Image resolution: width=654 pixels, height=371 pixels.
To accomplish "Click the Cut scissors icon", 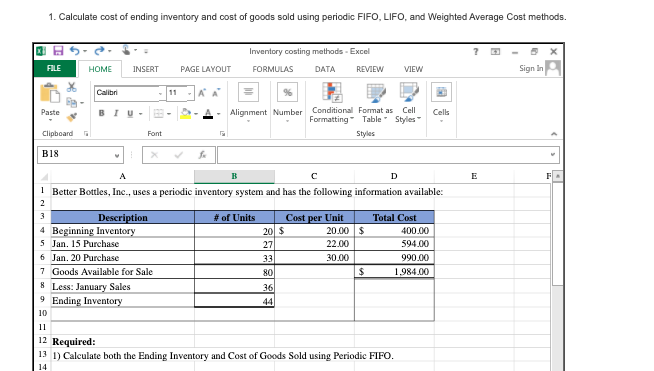I will tap(72, 87).
